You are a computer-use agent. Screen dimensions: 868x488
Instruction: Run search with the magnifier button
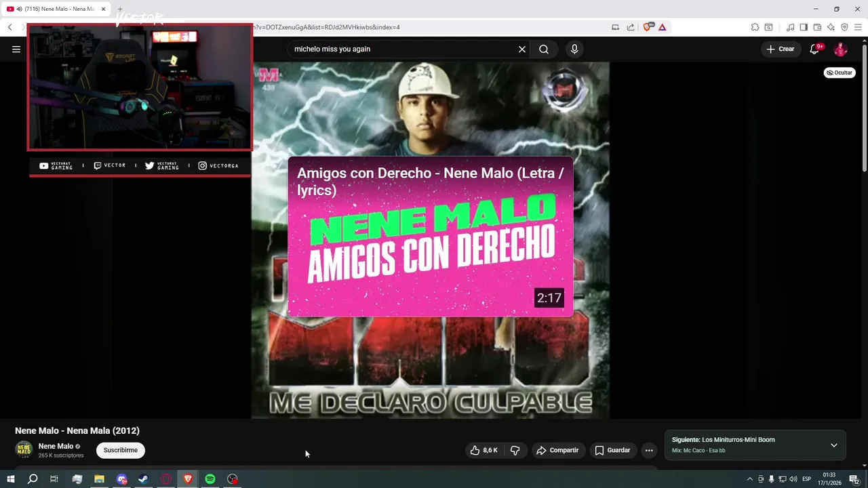[544, 49]
